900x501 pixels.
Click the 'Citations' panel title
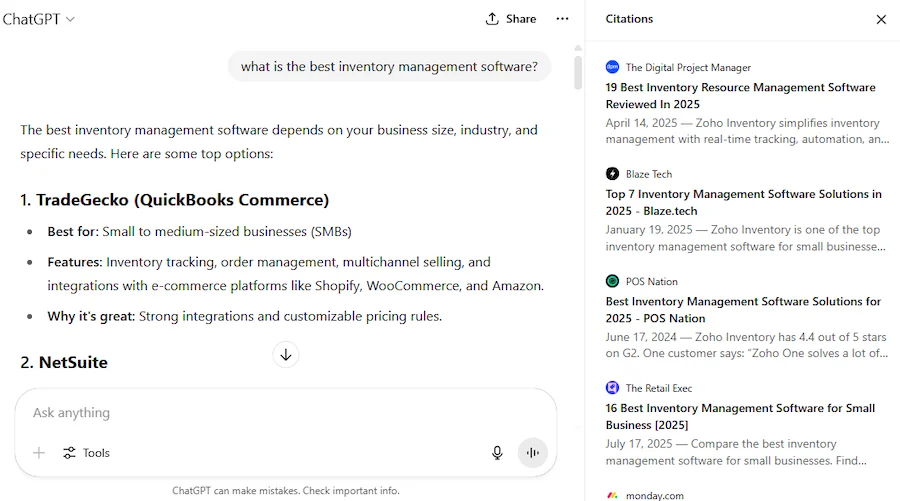click(629, 19)
